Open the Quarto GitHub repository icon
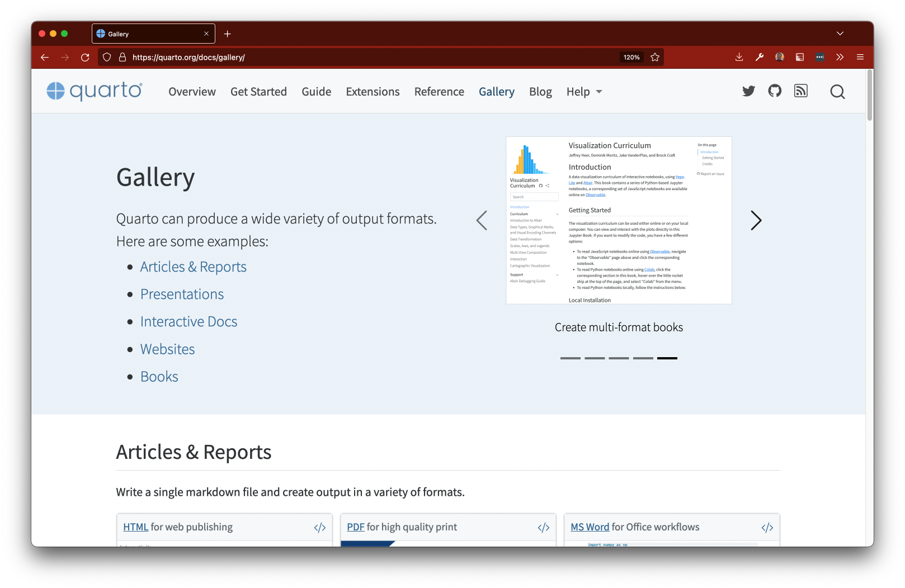 (x=775, y=91)
